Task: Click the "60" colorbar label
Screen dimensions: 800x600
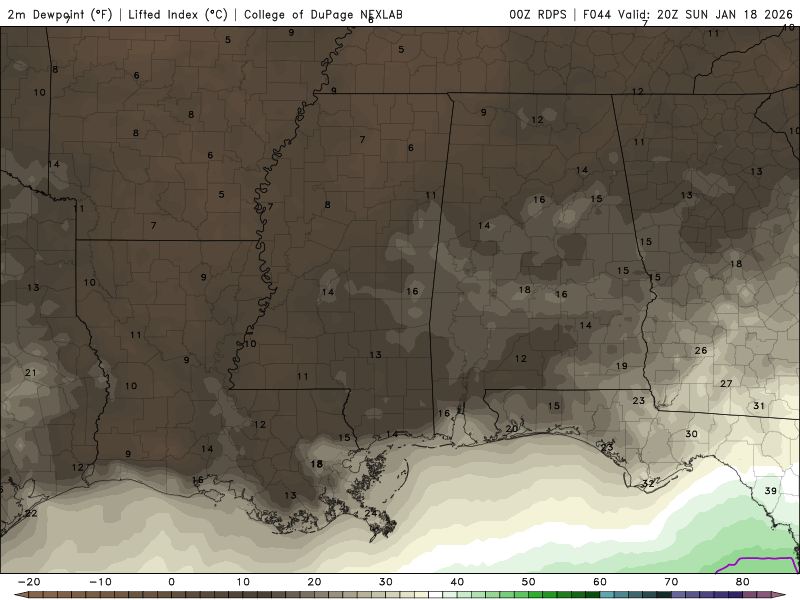Action: 600,582
